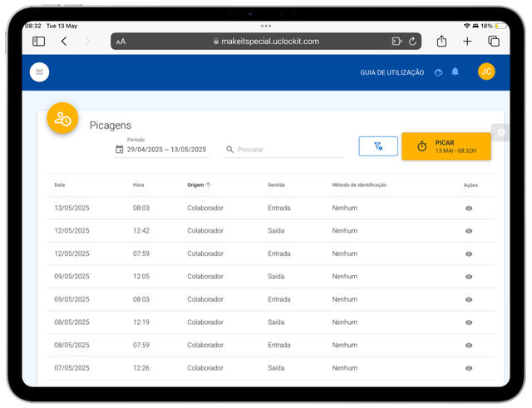Open Safari AA reader options menu
This screenshot has width=532, height=408.
(121, 42)
